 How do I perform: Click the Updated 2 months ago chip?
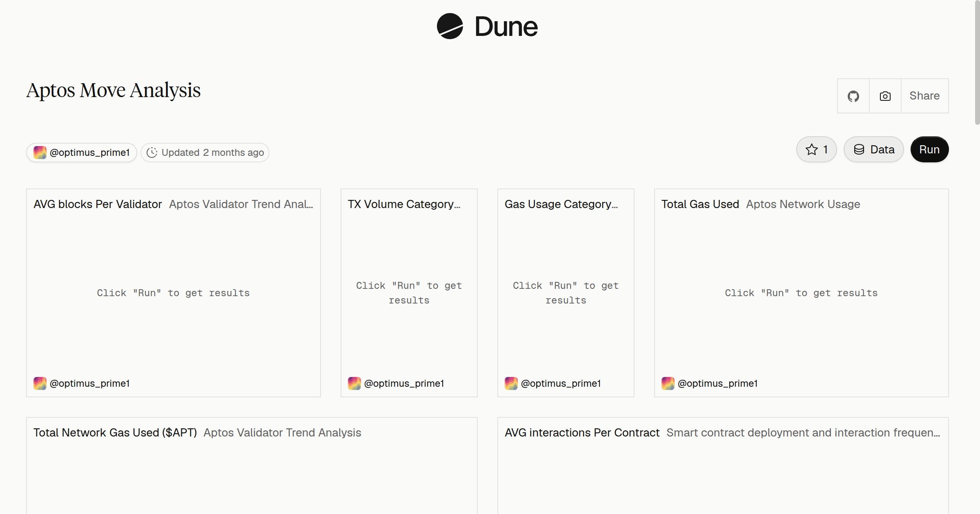tap(205, 153)
